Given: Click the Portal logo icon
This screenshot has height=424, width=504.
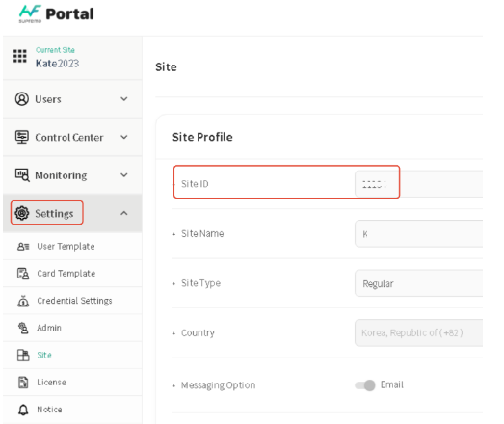Looking at the screenshot, I should point(30,13).
